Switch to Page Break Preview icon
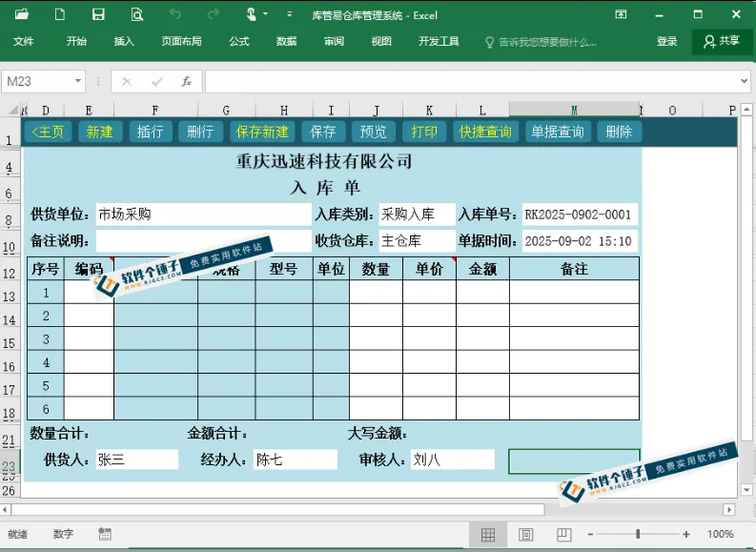The image size is (756, 552). coord(563,534)
